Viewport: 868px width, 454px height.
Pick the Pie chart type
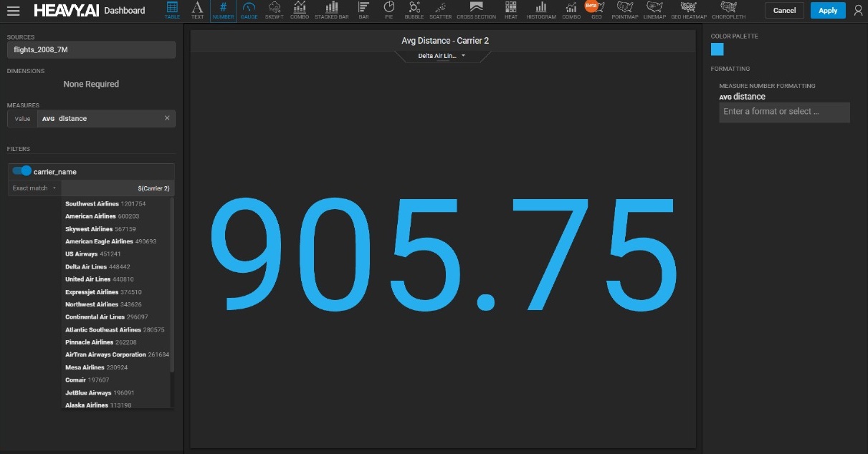pyautogui.click(x=388, y=10)
